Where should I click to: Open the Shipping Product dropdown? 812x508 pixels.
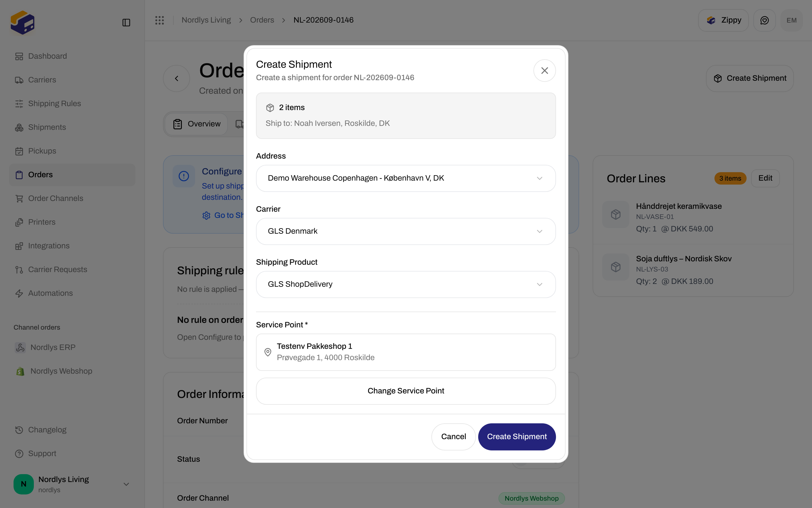pyautogui.click(x=406, y=284)
